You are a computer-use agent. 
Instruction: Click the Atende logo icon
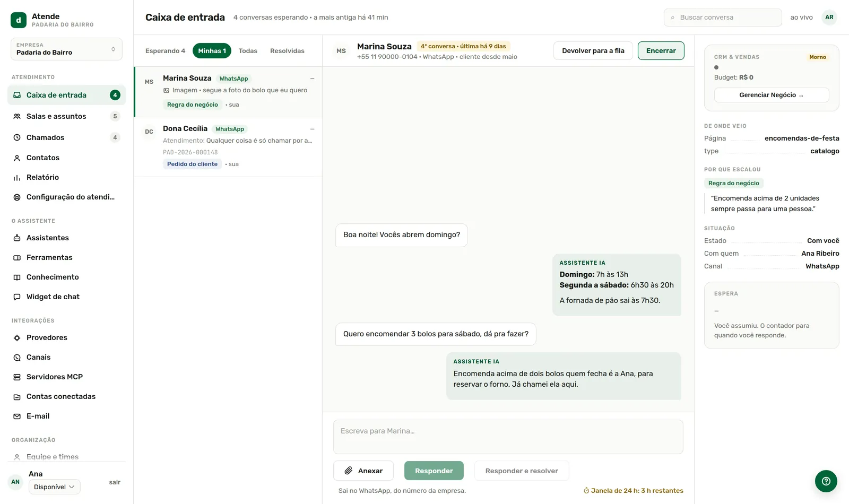click(x=19, y=20)
